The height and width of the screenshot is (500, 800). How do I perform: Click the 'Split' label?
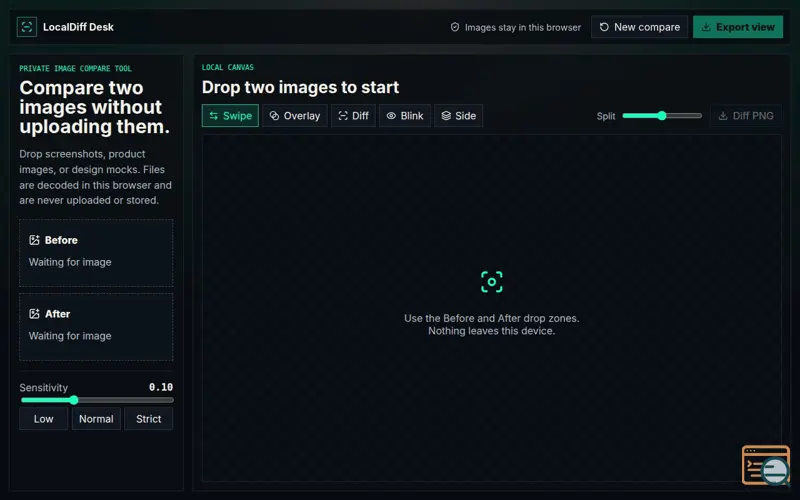pos(606,116)
